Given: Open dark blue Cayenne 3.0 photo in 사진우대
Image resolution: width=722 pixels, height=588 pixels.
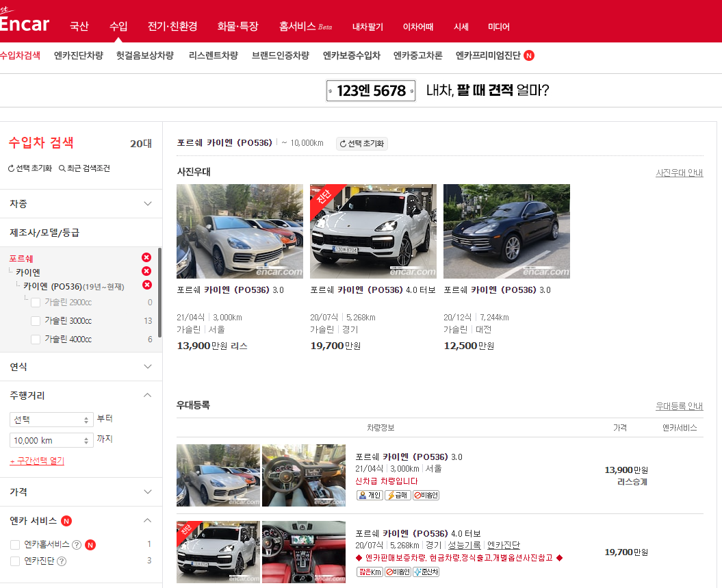Looking at the screenshot, I should [506, 231].
